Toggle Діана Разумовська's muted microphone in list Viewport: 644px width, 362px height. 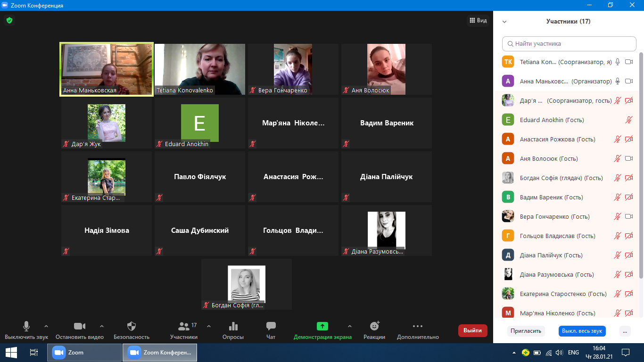618,274
